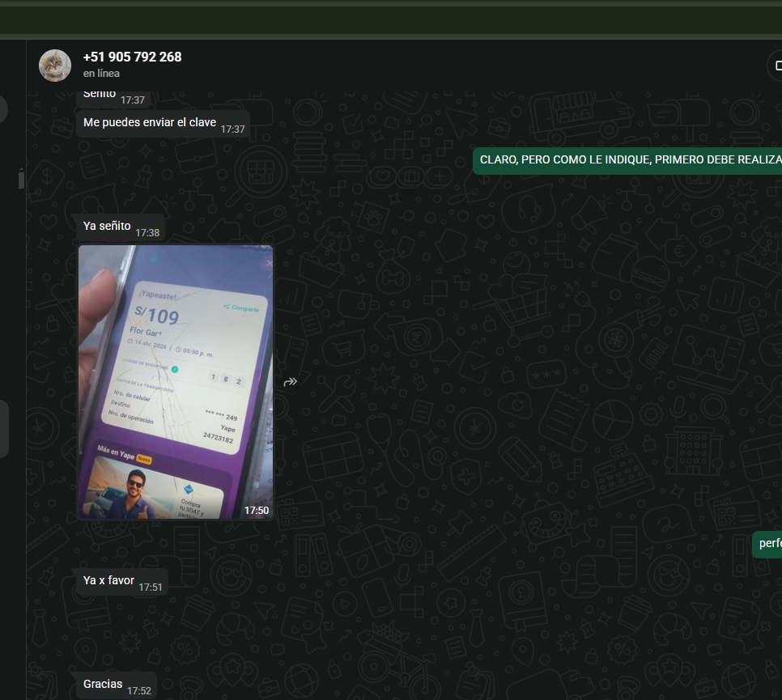Screen dimensions: 782x700
Task: Click the 17:38 timestamp on 'Ya señito'
Action: [x=147, y=233]
